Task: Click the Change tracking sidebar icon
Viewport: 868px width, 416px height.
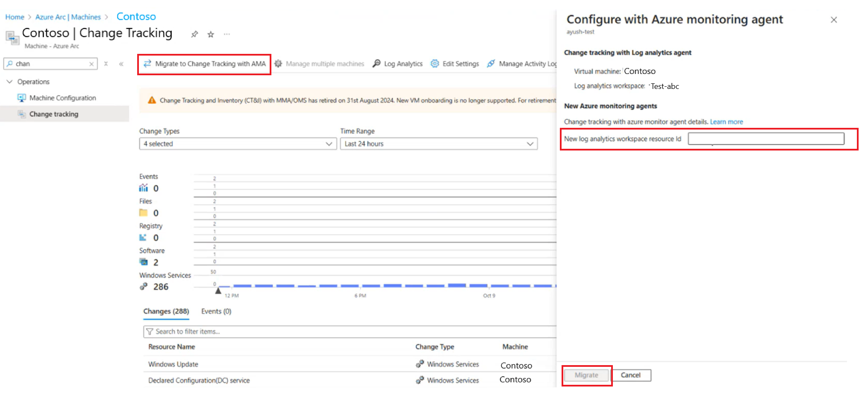Action: point(21,114)
